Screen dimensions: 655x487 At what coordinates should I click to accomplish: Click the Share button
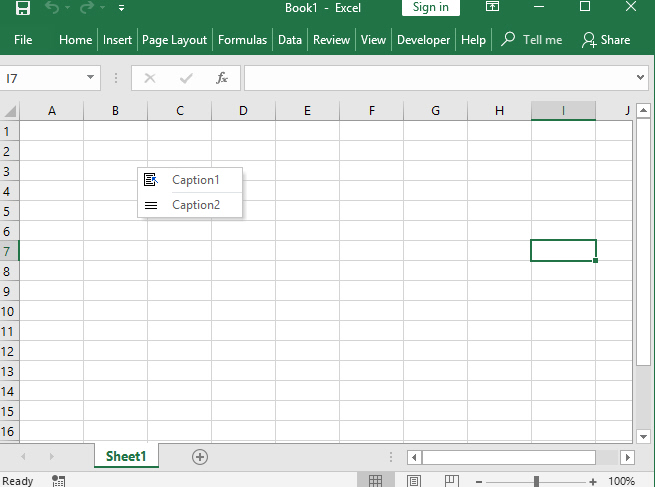(606, 40)
